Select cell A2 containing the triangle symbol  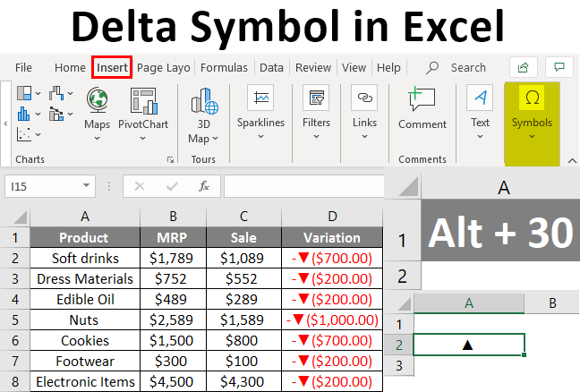(x=469, y=345)
